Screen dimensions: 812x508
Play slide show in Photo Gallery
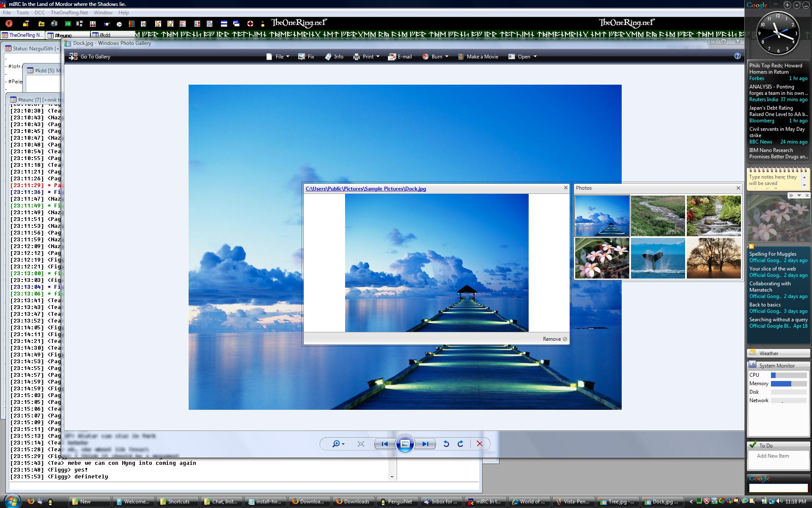[x=405, y=444]
